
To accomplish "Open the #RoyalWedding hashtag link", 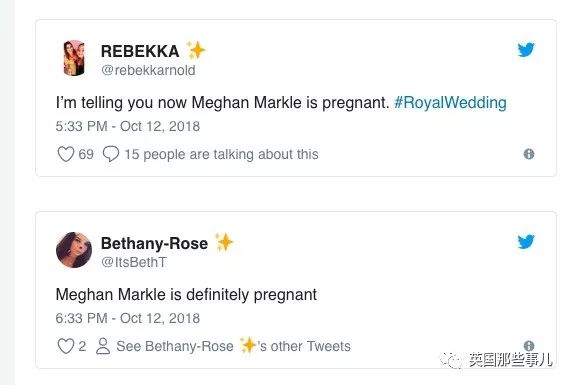I will pyautogui.click(x=450, y=103).
